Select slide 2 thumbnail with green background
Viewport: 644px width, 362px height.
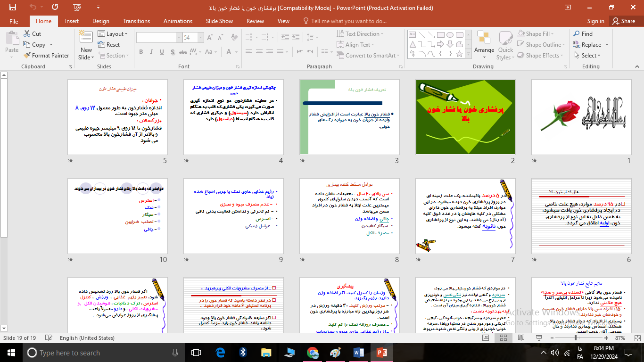point(465,117)
